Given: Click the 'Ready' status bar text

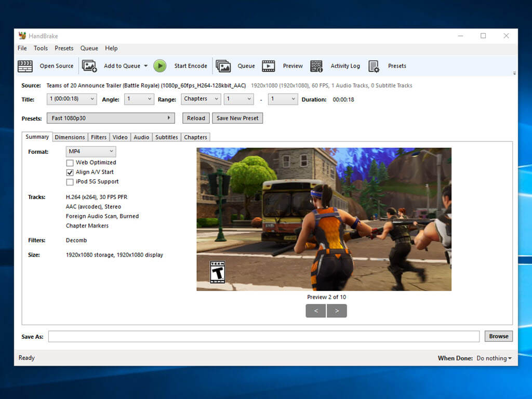Looking at the screenshot, I should 26,358.
